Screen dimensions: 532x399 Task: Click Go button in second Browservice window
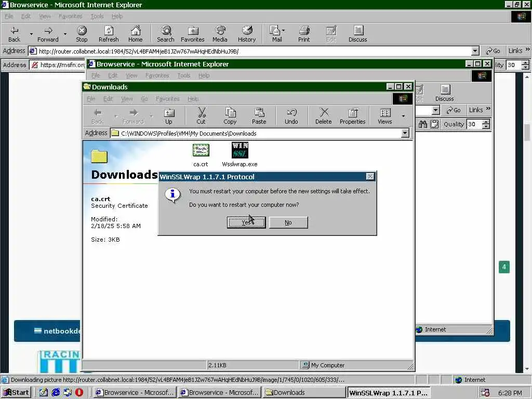pyautogui.click(x=454, y=110)
